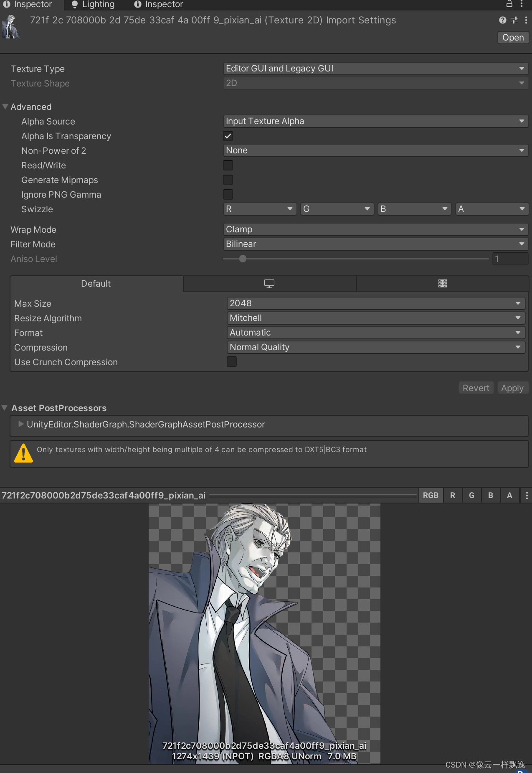Open the help icon in the import settings header
Viewport: 532px width, 773px height.
click(x=503, y=20)
